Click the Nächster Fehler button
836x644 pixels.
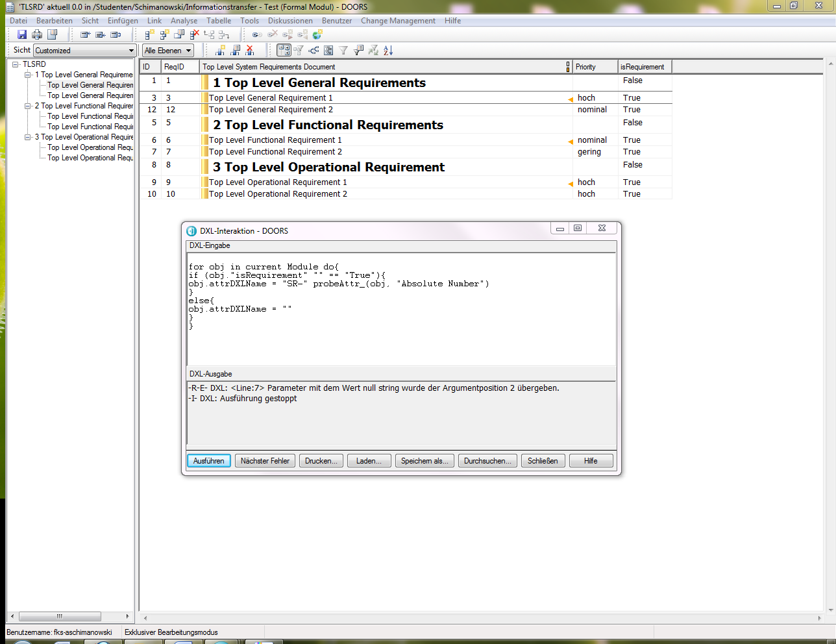click(x=265, y=461)
